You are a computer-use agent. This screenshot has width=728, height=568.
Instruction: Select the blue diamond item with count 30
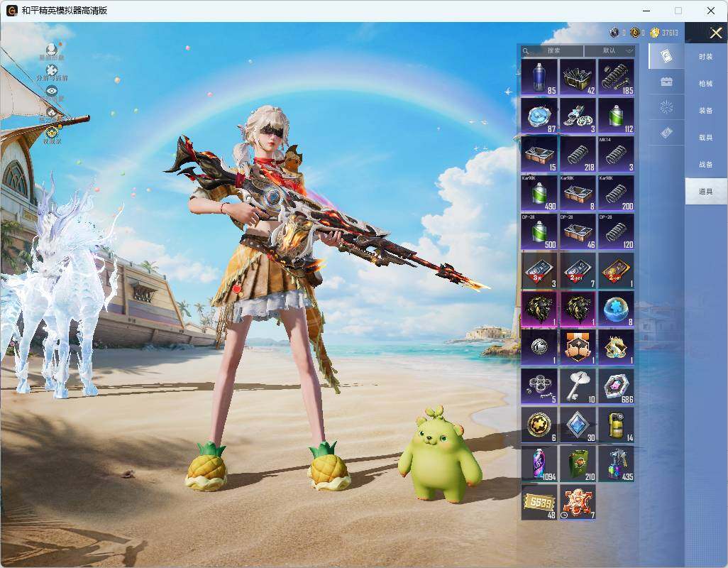pyautogui.click(x=578, y=425)
